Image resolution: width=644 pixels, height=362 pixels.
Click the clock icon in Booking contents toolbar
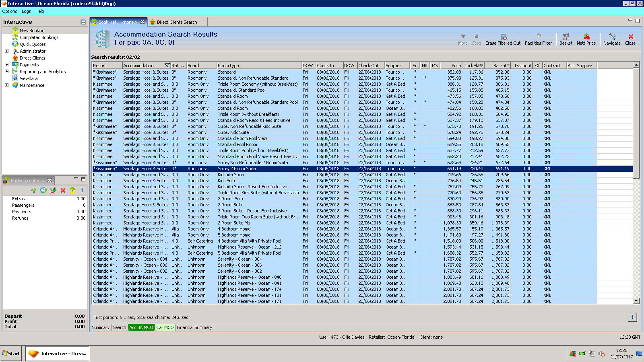coord(43,190)
